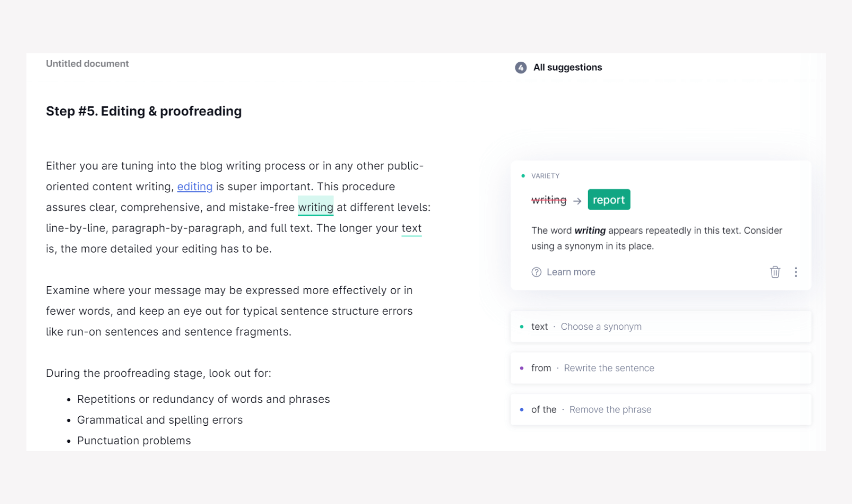Viewport: 852px width, 504px height.
Task: Click the Untitled document title field
Action: tap(87, 64)
